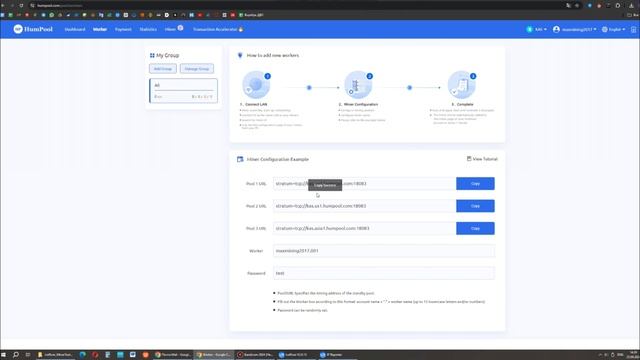Select the All group card
Image resolution: width=640 pixels, height=360 pixels.
coord(183,91)
